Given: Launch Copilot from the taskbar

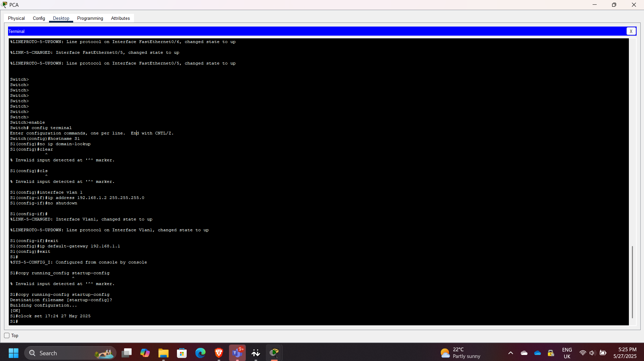Looking at the screenshot, I should pyautogui.click(x=145, y=353).
